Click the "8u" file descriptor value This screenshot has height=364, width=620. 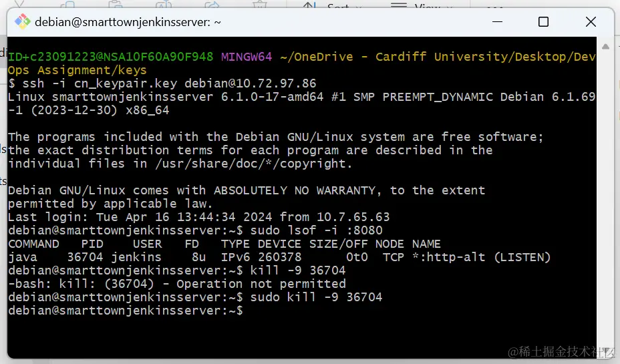[199, 257]
